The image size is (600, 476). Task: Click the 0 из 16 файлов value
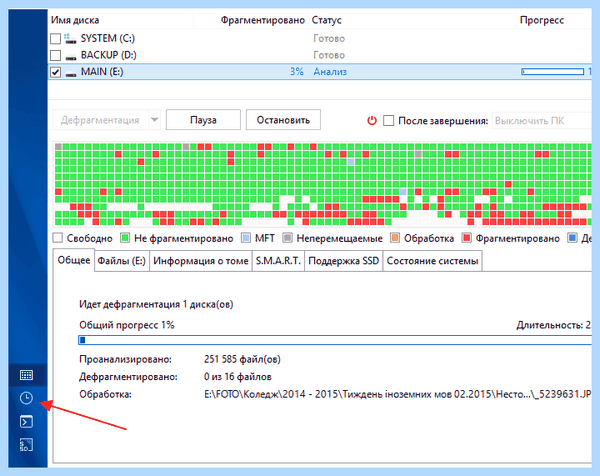238,377
